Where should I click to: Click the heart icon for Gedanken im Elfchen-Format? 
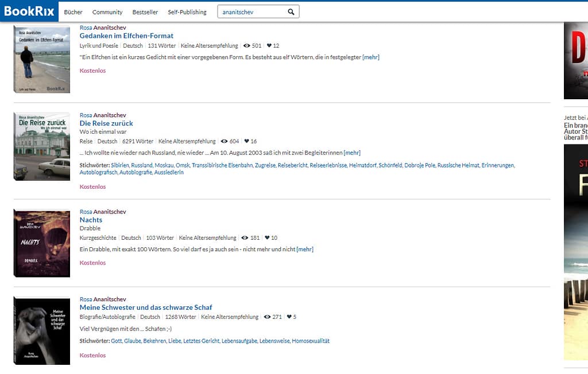269,46
